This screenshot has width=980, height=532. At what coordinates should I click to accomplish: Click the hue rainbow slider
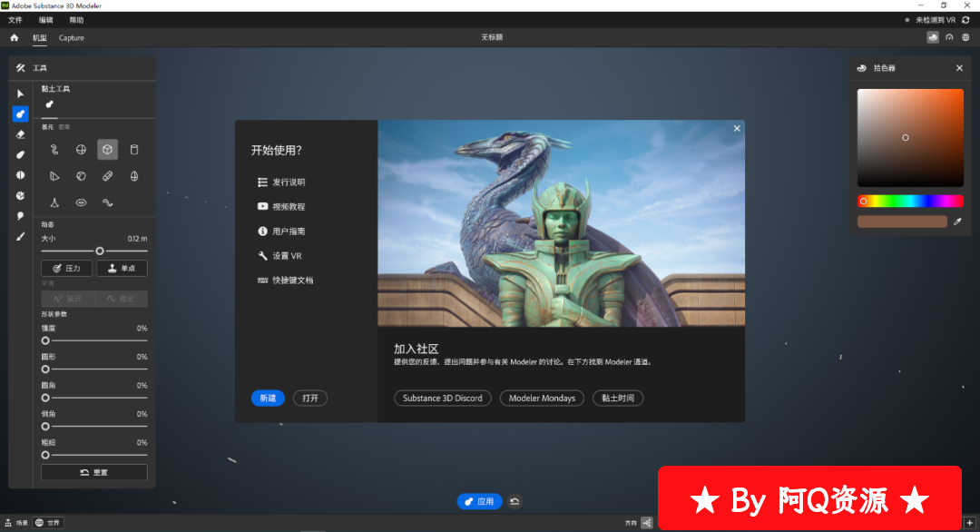coord(910,202)
